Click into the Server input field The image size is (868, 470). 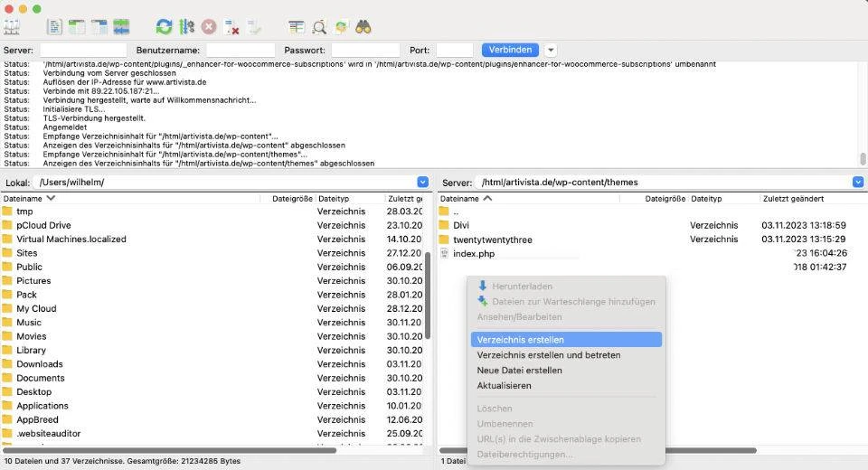[x=83, y=50]
